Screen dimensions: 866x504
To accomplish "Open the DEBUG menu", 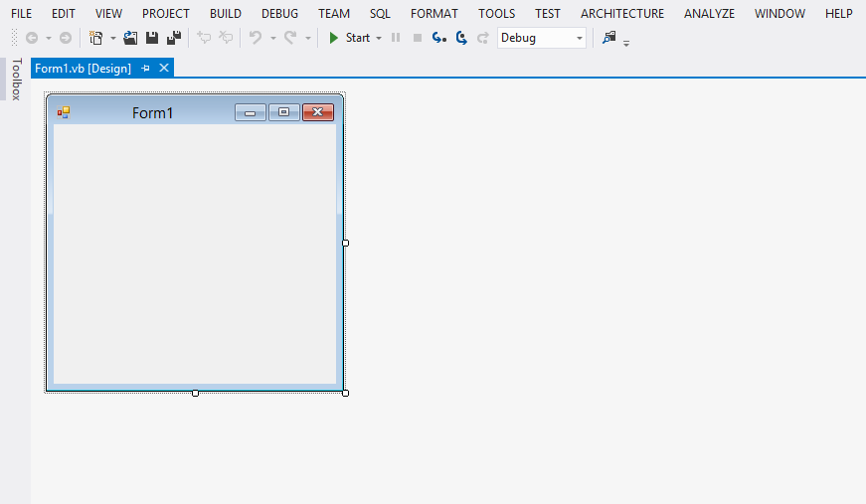I will coord(280,13).
